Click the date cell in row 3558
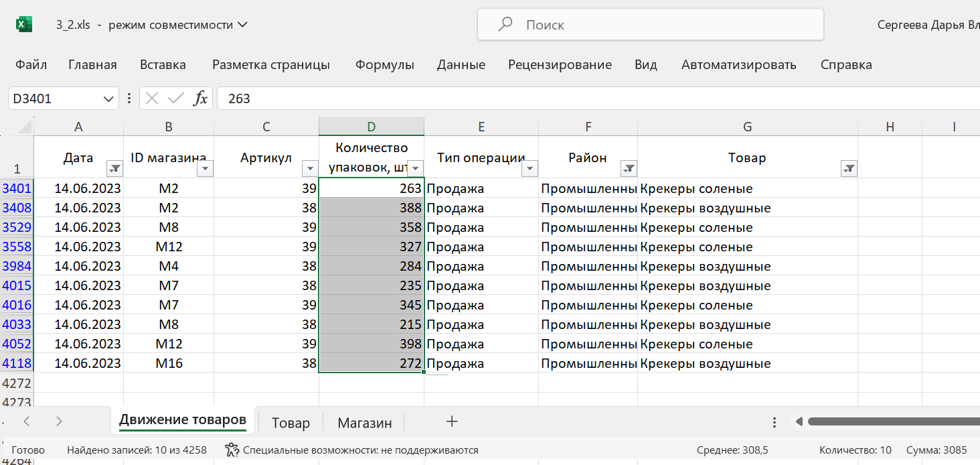 [78, 247]
